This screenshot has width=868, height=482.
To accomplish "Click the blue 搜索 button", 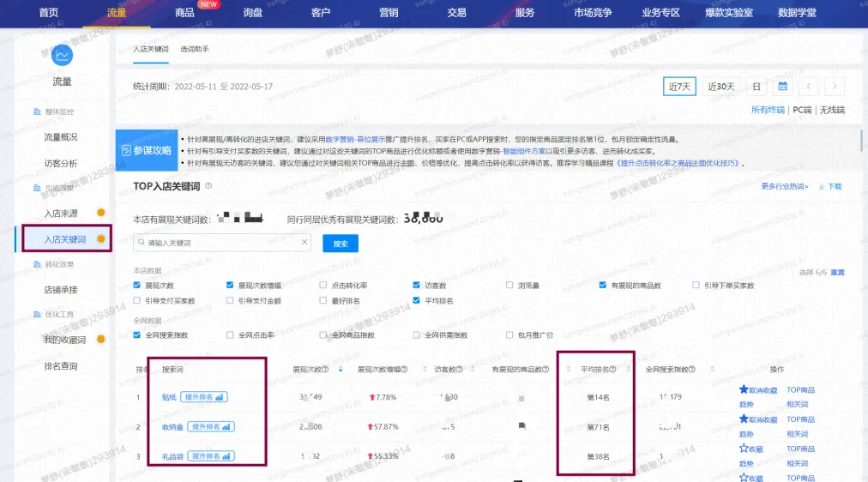I will (x=340, y=244).
